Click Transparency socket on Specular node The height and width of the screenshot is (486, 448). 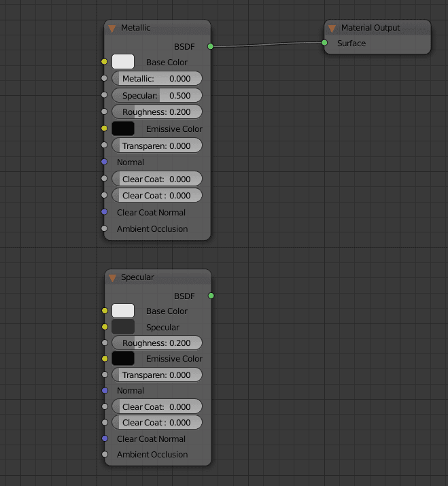[105, 375]
